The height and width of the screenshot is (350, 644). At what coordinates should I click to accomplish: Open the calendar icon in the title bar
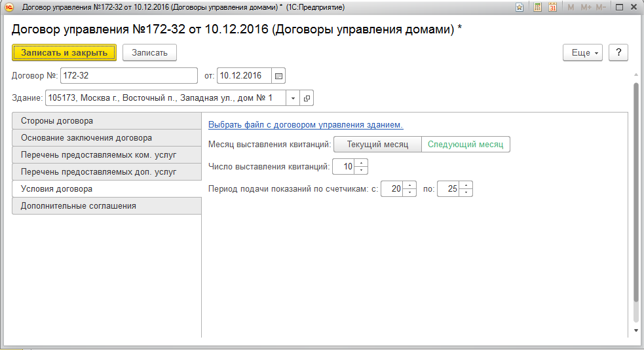552,7
